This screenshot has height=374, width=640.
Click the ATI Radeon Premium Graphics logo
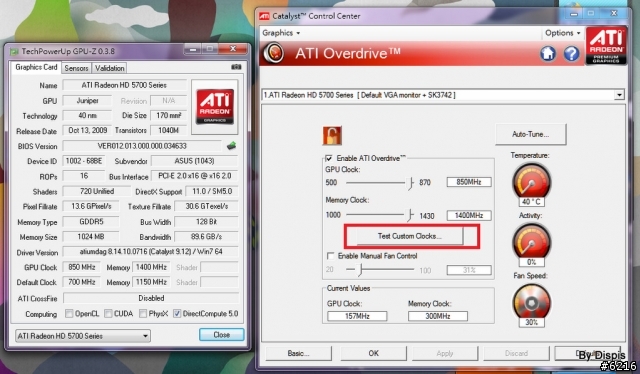(x=606, y=46)
